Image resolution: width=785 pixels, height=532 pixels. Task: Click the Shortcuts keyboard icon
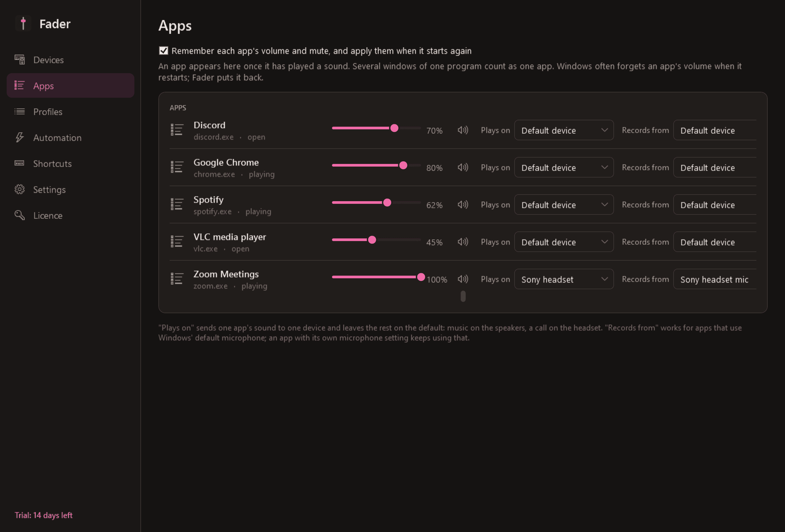(x=20, y=163)
